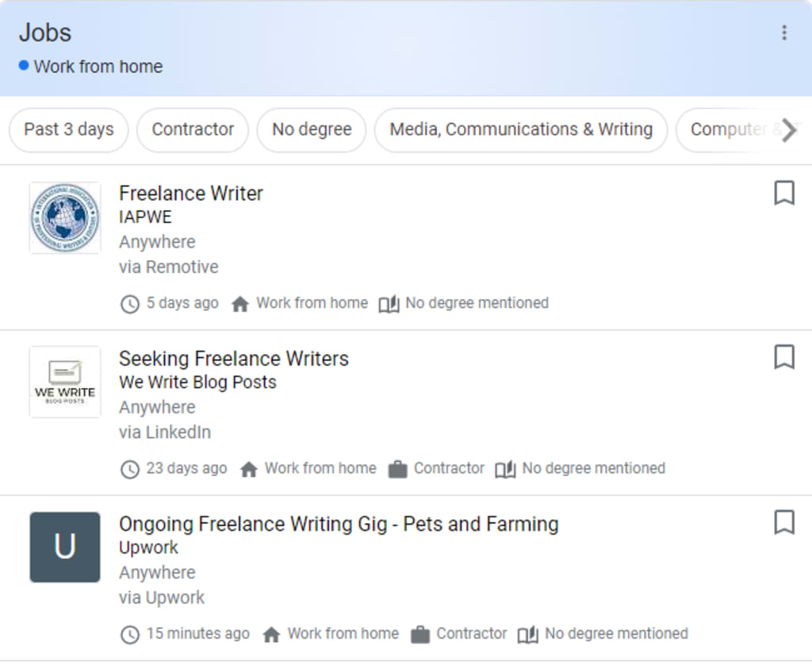Click Anywhere under We Write Blog Posts
Screen dimensions: 812x665
coord(157,407)
